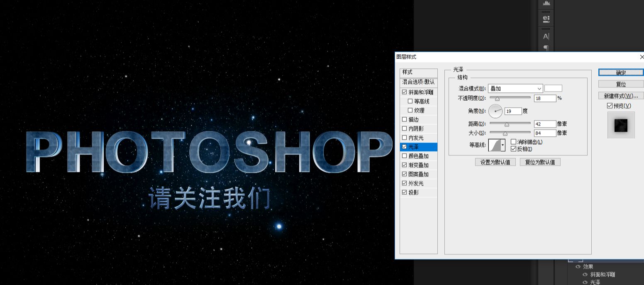Click the 复位 button

(621, 84)
